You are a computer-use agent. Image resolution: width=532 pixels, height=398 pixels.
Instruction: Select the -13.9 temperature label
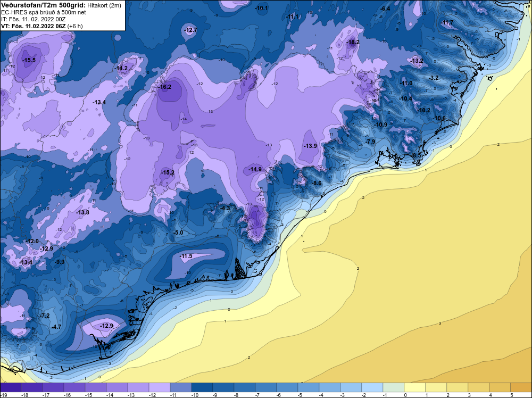click(310, 146)
